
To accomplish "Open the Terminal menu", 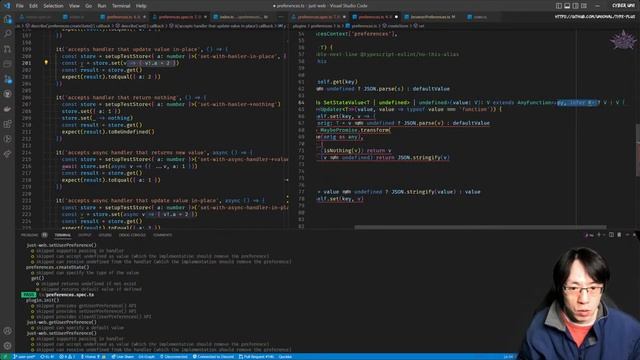I will [x=121, y=6].
